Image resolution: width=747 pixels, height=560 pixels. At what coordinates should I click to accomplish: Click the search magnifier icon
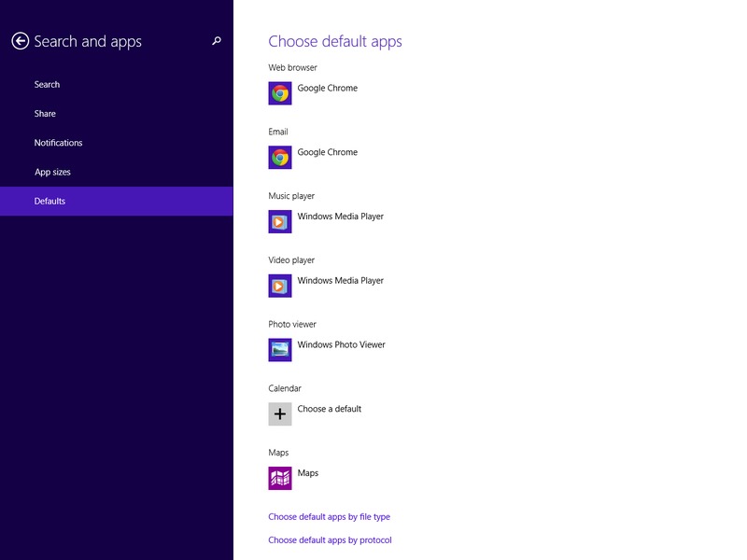(x=217, y=41)
